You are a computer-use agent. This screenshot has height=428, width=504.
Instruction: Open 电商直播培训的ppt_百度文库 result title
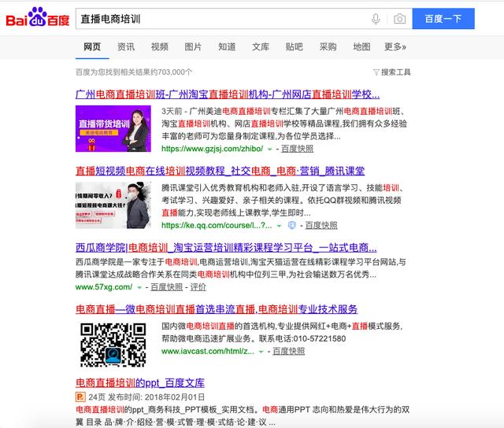click(140, 382)
